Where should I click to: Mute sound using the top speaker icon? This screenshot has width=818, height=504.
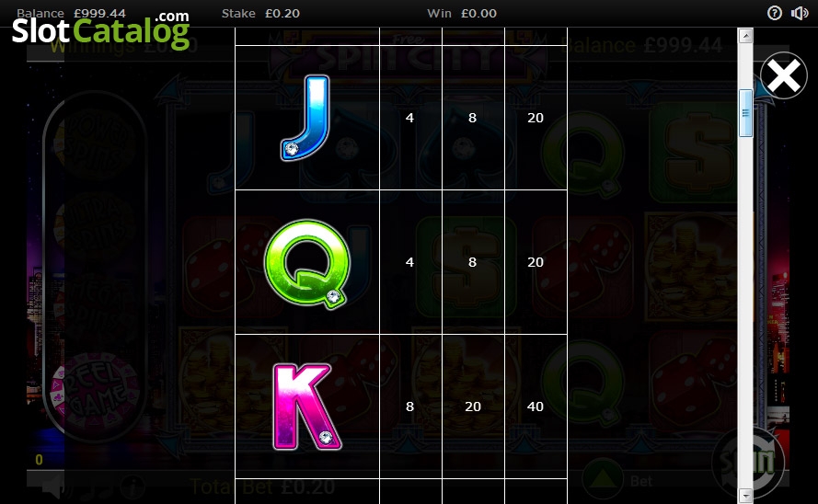pos(800,13)
